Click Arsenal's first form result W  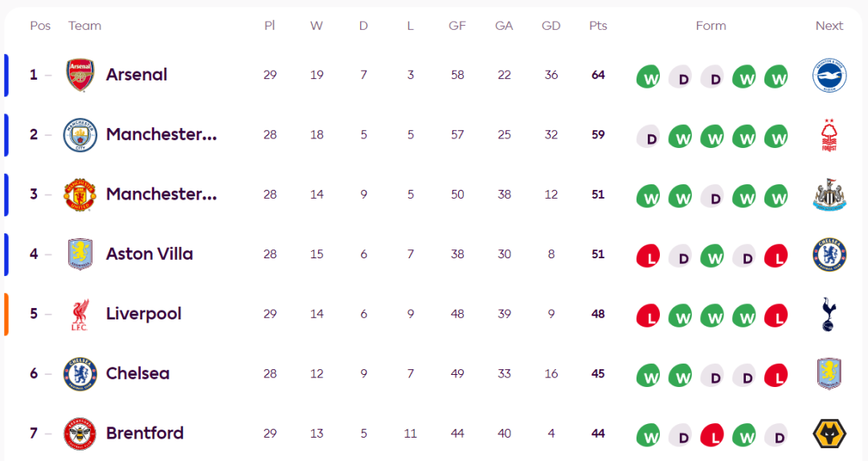coord(648,77)
